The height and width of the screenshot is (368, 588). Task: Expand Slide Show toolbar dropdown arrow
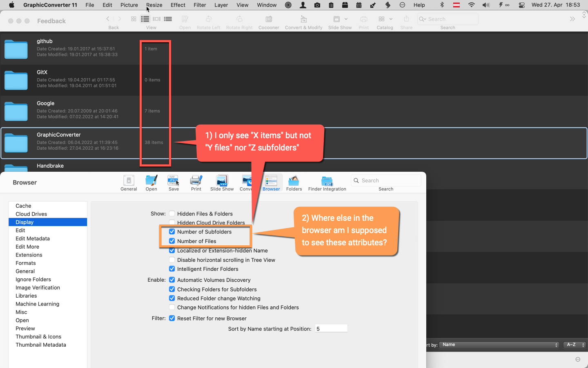click(x=346, y=19)
